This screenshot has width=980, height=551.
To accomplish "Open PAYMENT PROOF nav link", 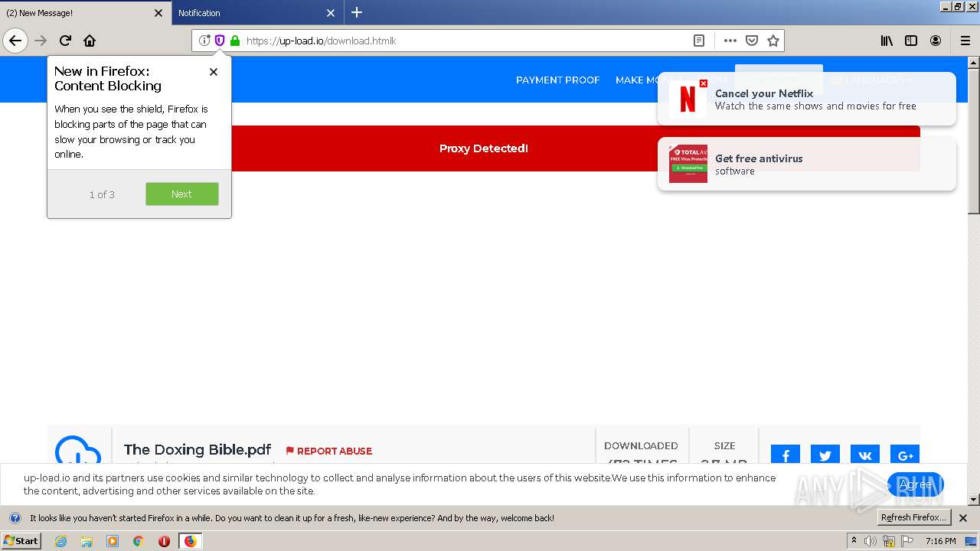I will click(x=557, y=80).
